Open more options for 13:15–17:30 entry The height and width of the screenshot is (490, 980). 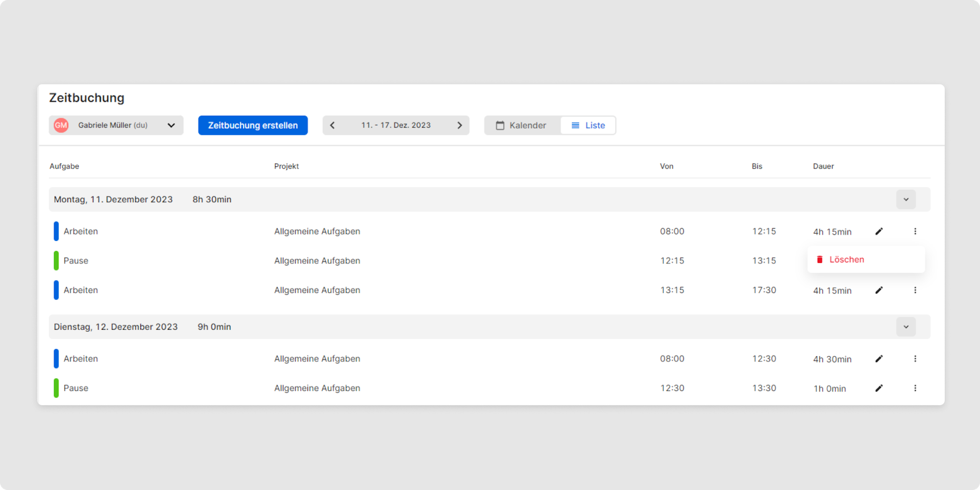tap(915, 290)
